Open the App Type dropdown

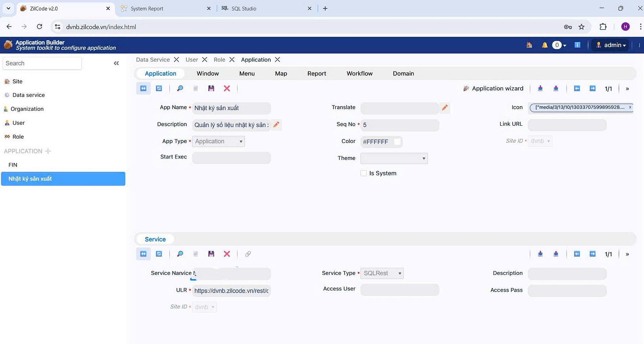(218, 141)
